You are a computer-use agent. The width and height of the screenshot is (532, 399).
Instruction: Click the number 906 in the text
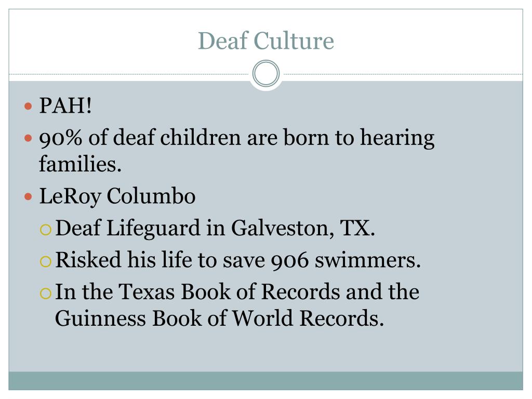290,261
